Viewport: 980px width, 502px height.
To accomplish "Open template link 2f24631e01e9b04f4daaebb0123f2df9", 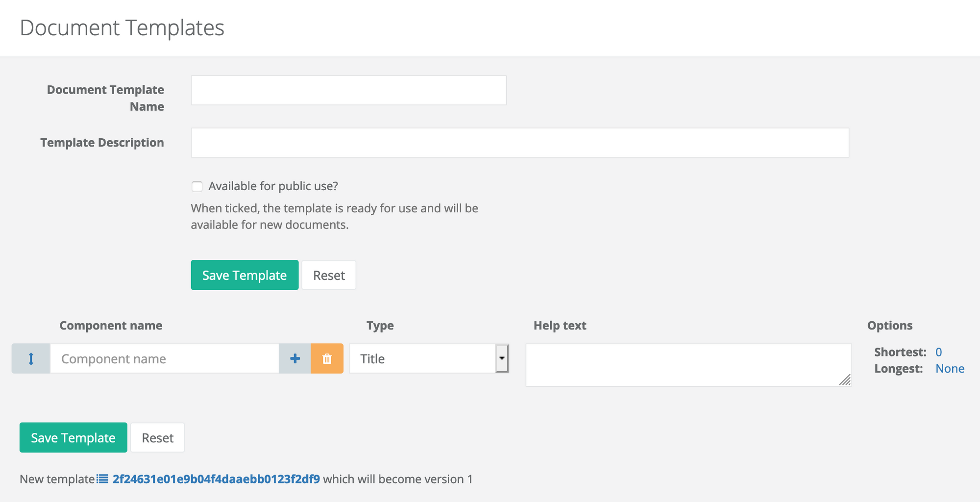I will click(x=216, y=479).
